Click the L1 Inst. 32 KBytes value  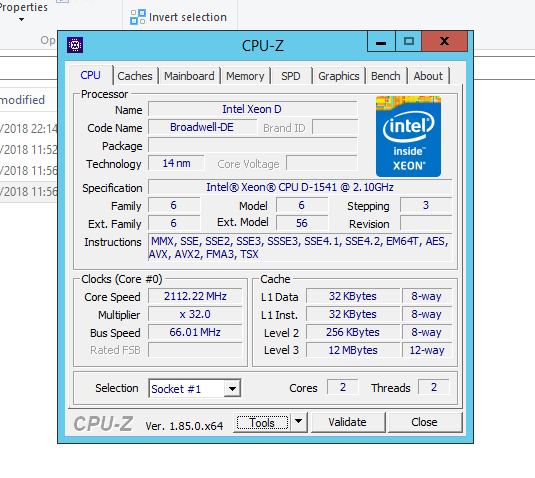point(353,314)
